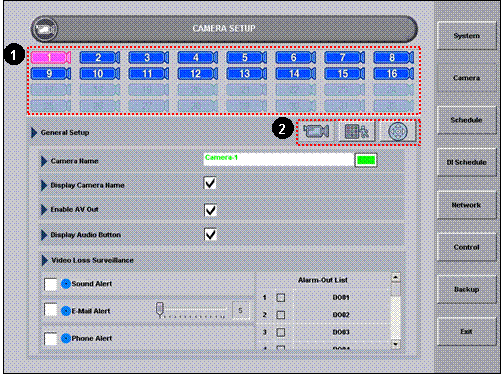Open motion detection setup icon
The height and width of the screenshot is (374, 501).
(x=357, y=131)
